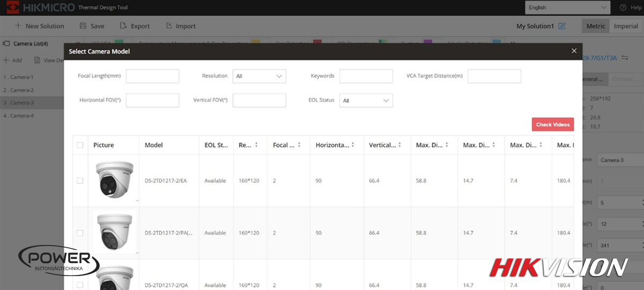The width and height of the screenshot is (644, 290).
Task: Expand the EOL Status dropdown
Action: point(366,100)
